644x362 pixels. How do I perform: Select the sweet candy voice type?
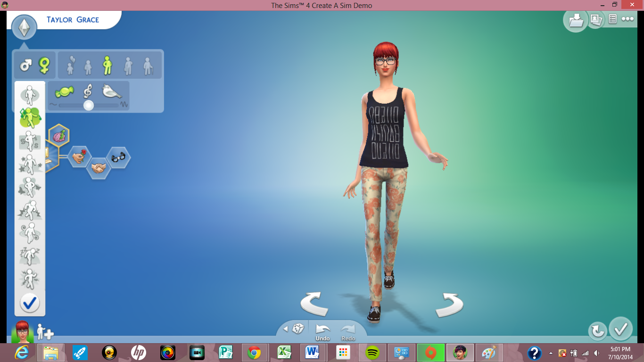point(65,91)
